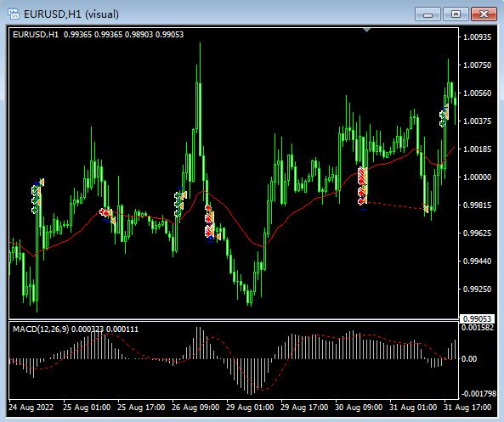Select the dashed red trade line
The height and width of the screenshot is (422, 504).
coord(395,205)
